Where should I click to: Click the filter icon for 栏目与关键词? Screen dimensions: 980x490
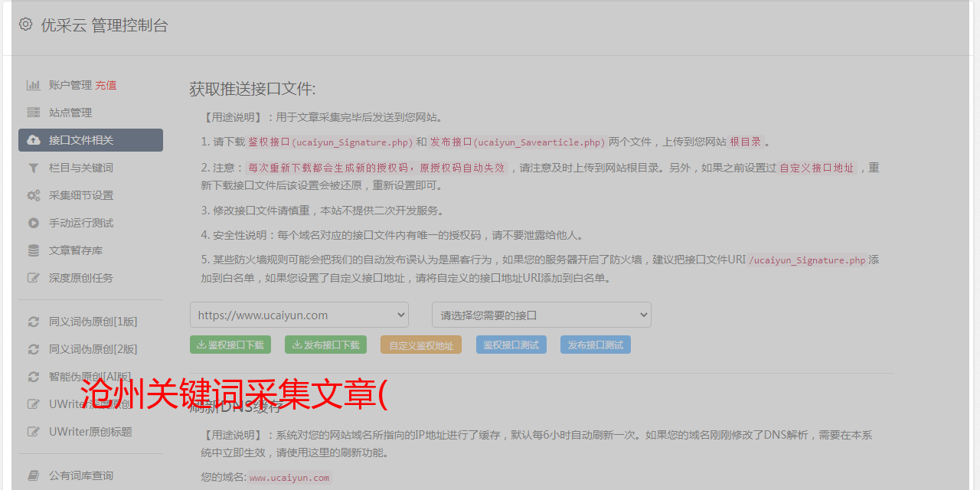tap(34, 168)
